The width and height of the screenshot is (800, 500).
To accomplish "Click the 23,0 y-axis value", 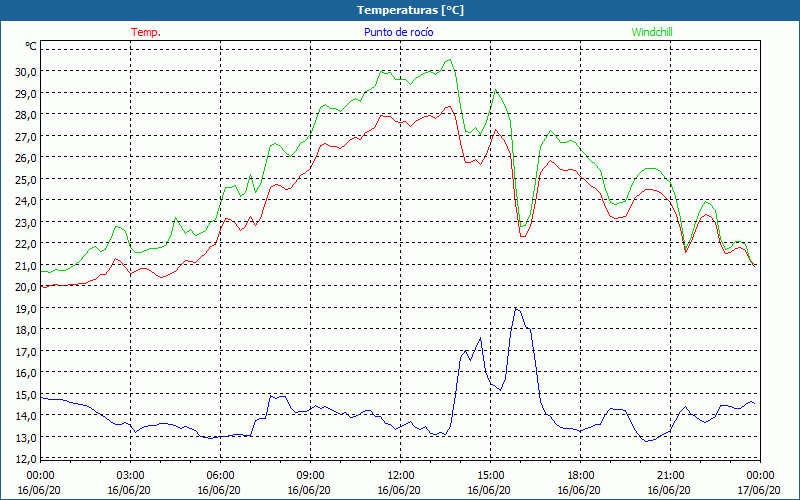I will click(x=26, y=222).
